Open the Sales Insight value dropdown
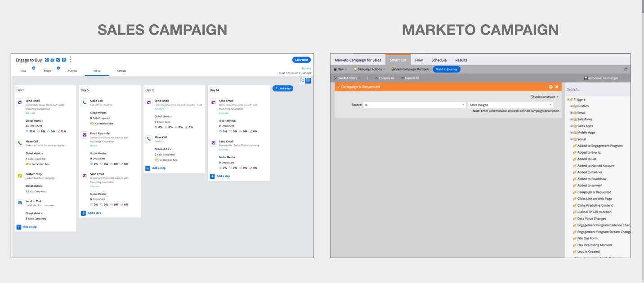 coord(510,105)
